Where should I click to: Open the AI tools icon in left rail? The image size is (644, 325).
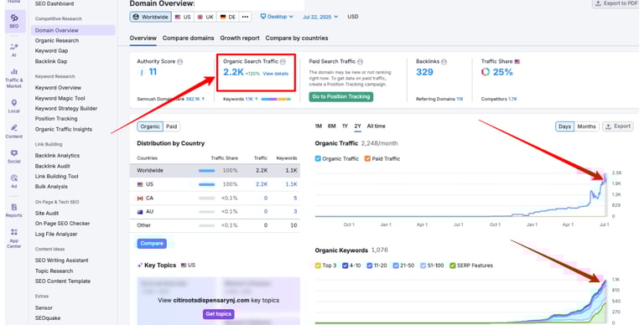point(14,46)
